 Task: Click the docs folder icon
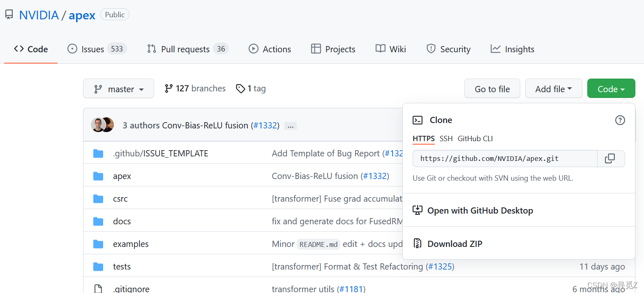point(98,221)
